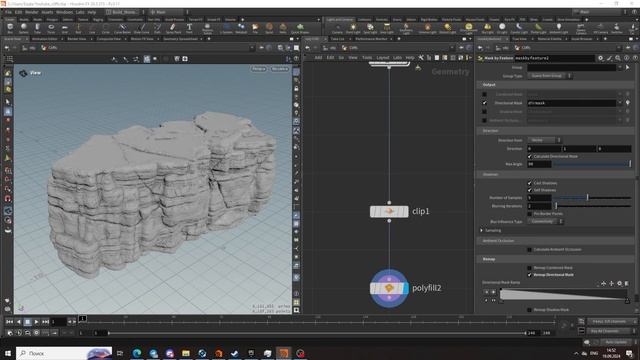The width and height of the screenshot is (640, 360).
Task: Toggle Calculate Ambient Occlusion checkbox
Action: (530, 249)
